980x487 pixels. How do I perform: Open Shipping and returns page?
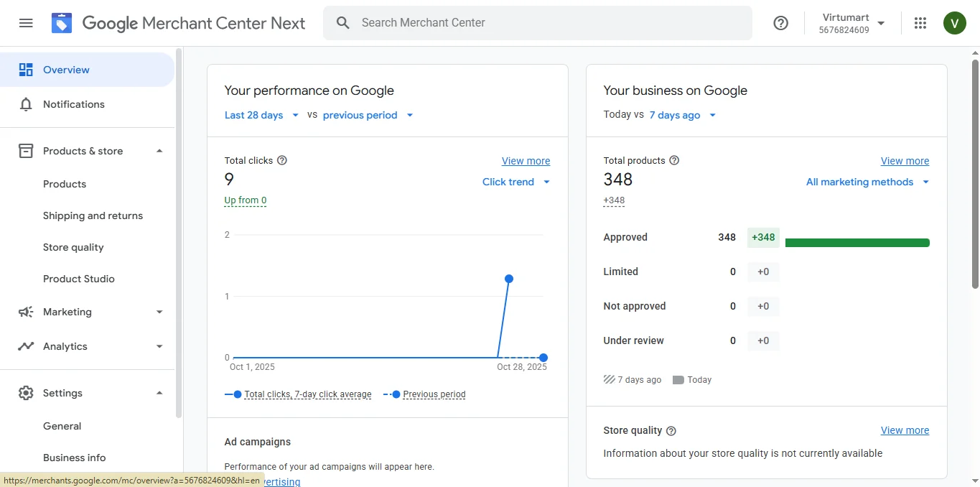pyautogui.click(x=93, y=215)
